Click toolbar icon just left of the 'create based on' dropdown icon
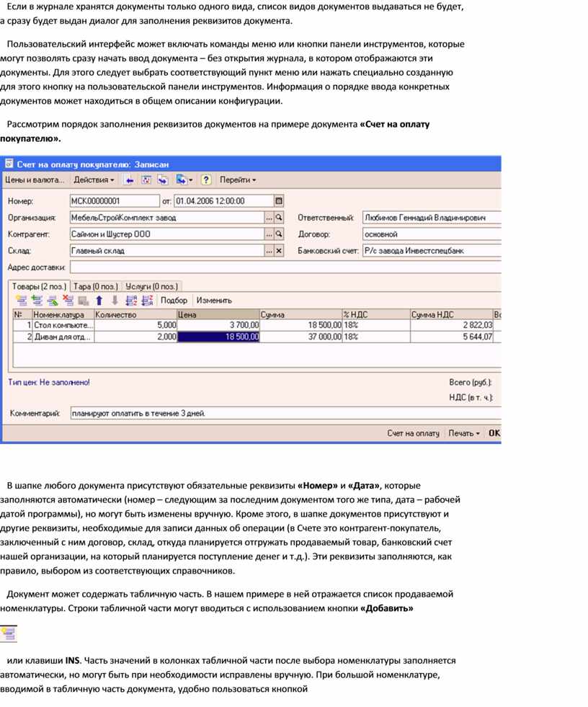This screenshot has height=707, width=588. (162, 180)
